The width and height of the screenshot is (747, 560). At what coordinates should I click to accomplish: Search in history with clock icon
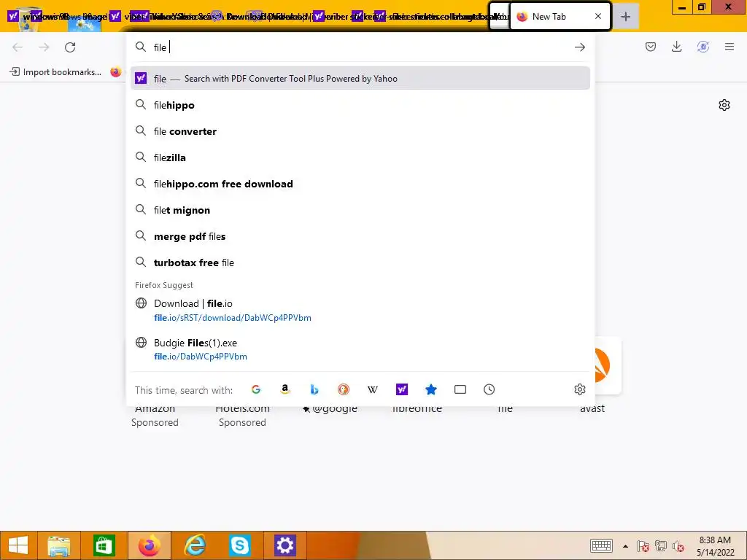pos(489,389)
